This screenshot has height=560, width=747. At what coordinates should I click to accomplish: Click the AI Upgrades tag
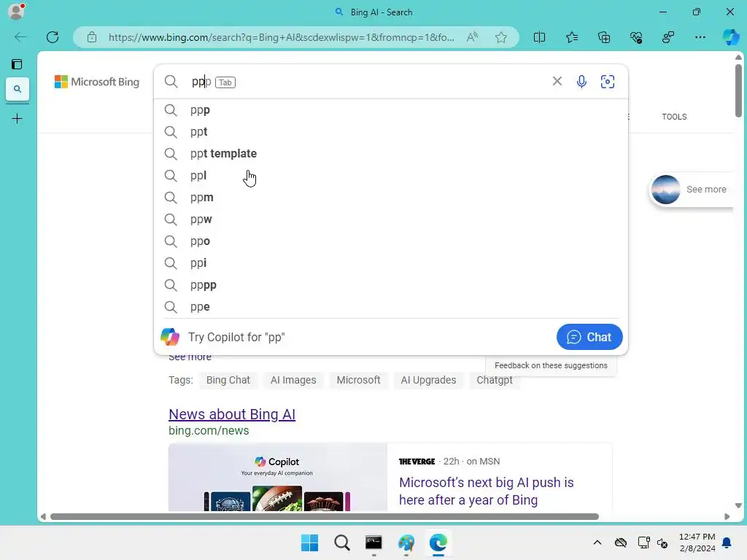tap(428, 380)
